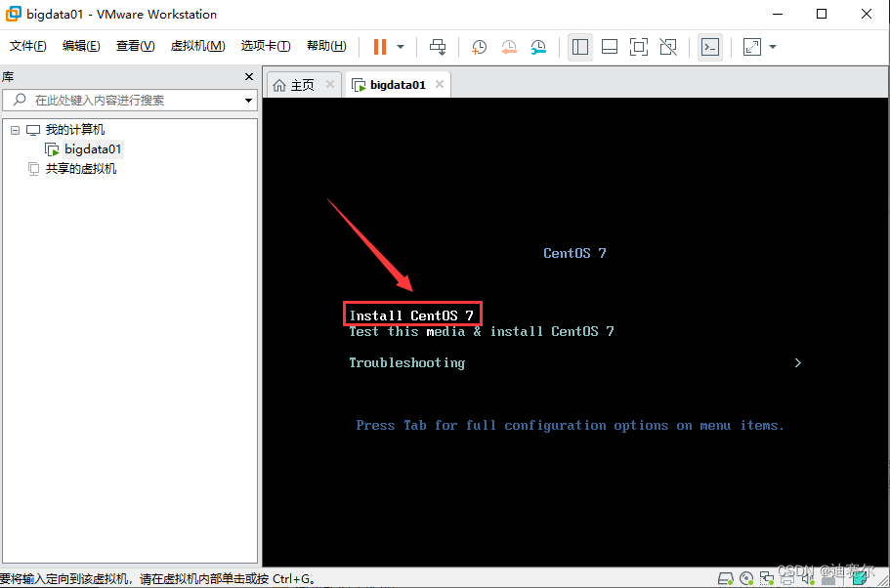This screenshot has width=890, height=588.
Task: Close the VMware Workstation window
Action: 867,15
